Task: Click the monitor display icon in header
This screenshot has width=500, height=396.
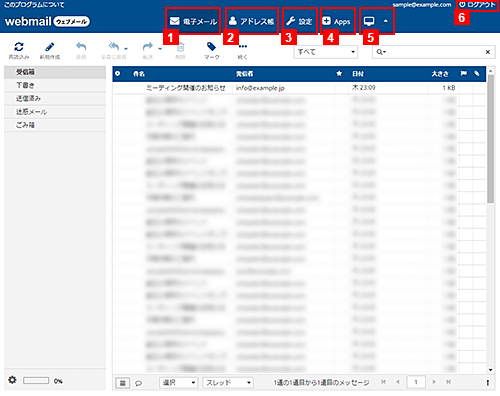Action: point(369,22)
